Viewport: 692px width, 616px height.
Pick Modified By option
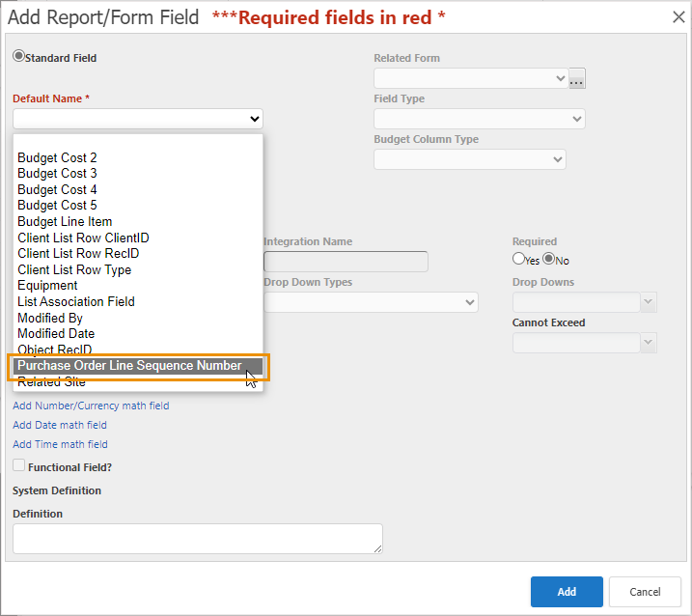(x=138, y=318)
